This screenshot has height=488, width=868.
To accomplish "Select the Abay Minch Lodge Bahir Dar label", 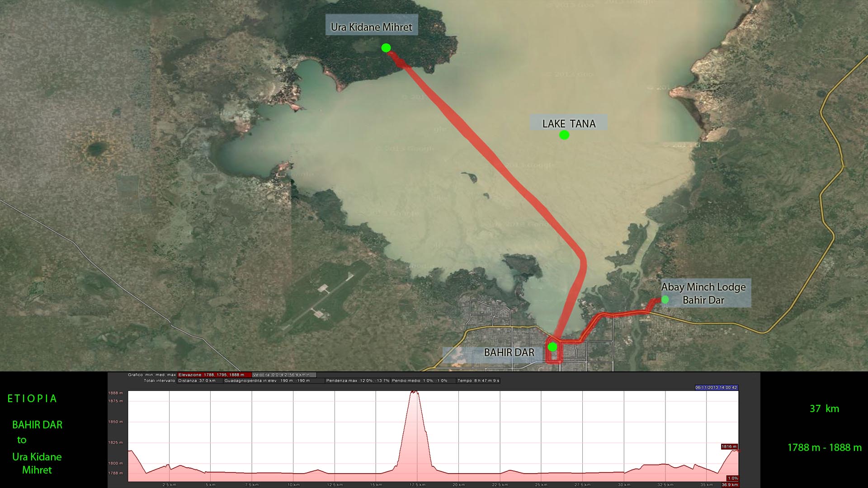I will pos(703,293).
